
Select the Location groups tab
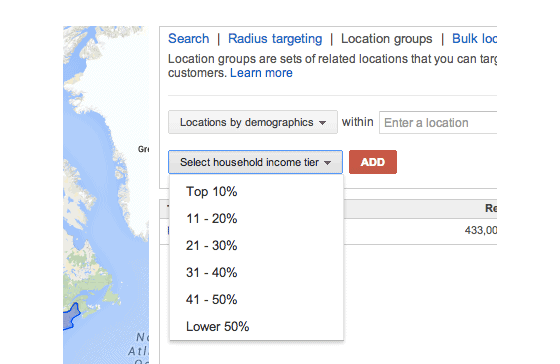[x=386, y=39]
